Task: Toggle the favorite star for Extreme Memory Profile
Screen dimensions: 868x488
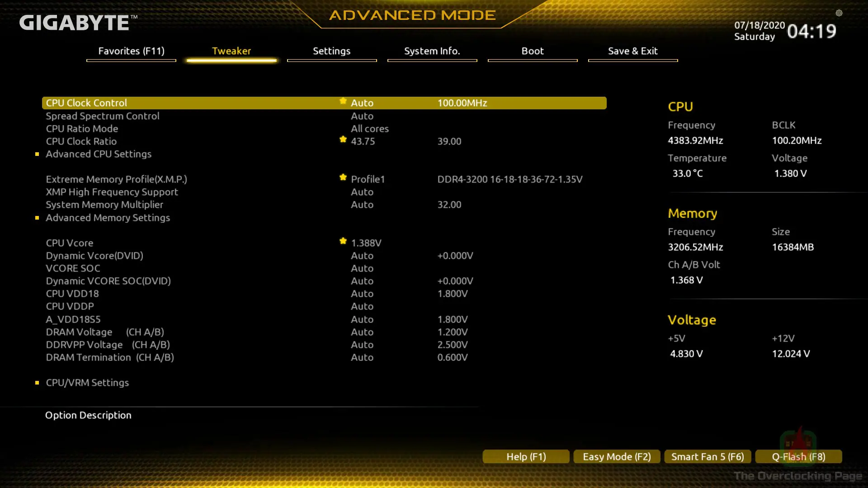Action: click(x=343, y=178)
